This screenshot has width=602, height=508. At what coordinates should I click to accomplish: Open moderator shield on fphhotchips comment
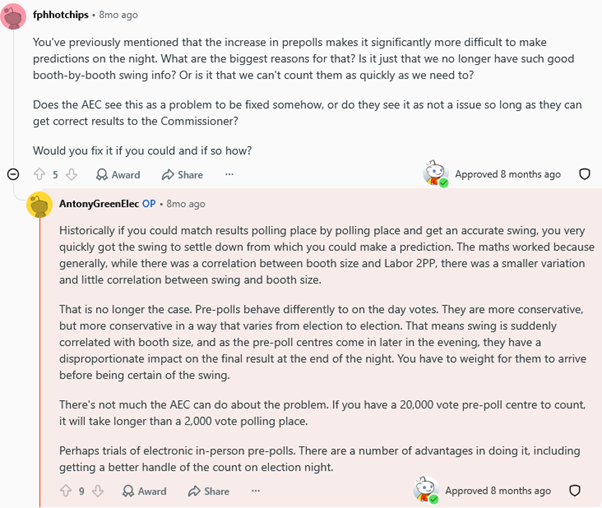pyautogui.click(x=584, y=174)
